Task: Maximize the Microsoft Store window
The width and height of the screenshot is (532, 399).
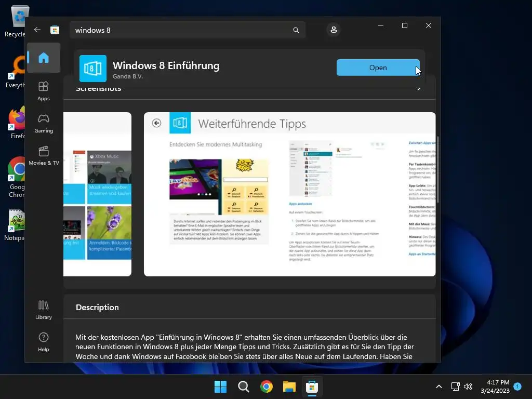Action: pyautogui.click(x=404, y=25)
